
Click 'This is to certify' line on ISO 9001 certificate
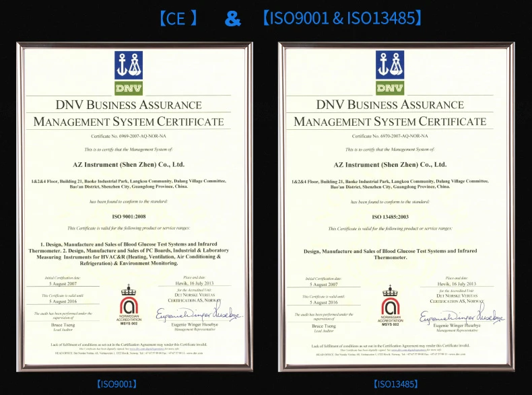[129, 149]
